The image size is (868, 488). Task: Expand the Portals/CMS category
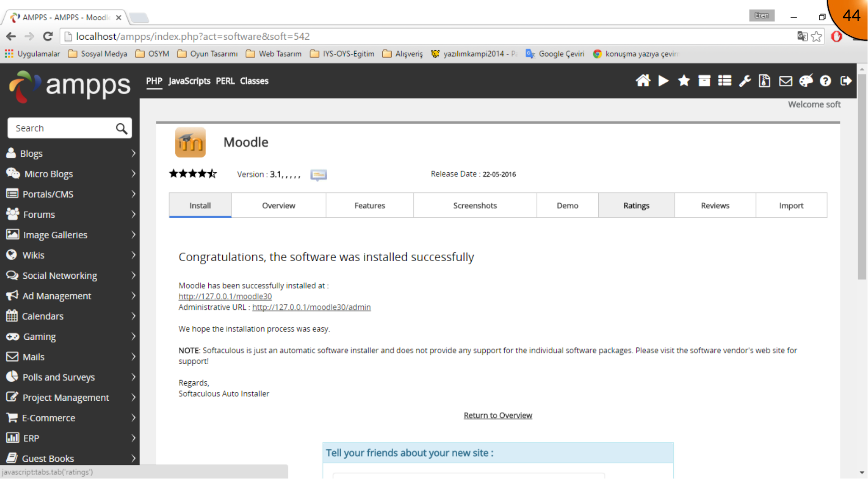[70, 194]
